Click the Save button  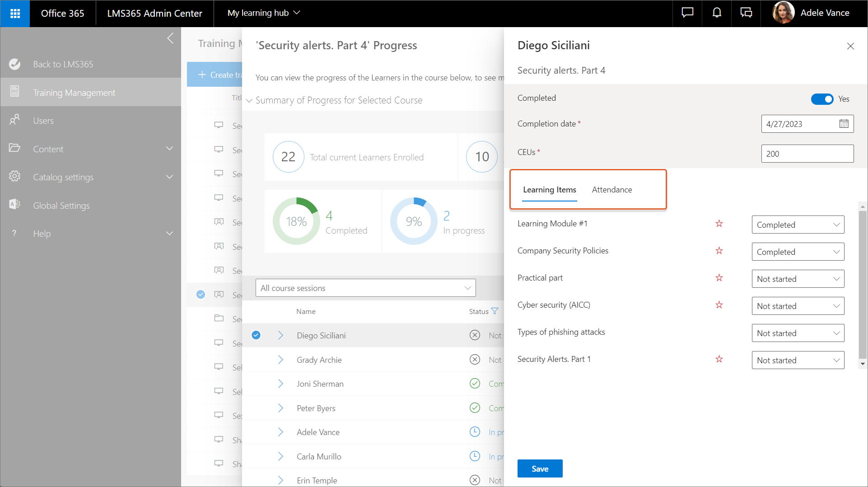click(540, 468)
